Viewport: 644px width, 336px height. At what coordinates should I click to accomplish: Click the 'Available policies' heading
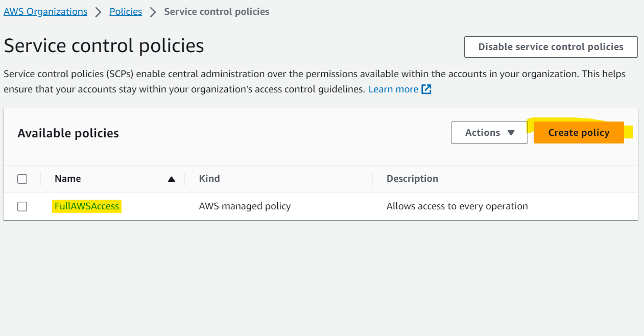[68, 133]
